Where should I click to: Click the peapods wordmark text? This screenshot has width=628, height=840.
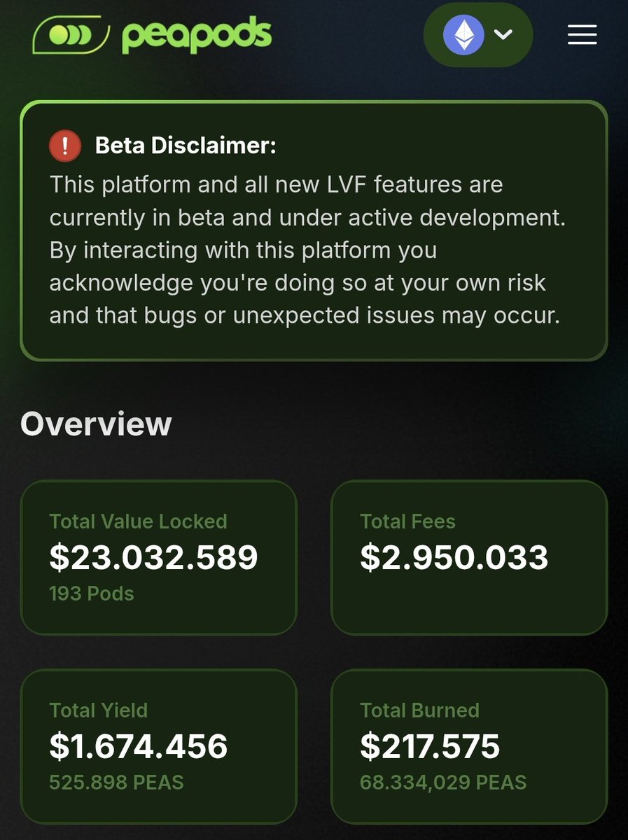[196, 36]
